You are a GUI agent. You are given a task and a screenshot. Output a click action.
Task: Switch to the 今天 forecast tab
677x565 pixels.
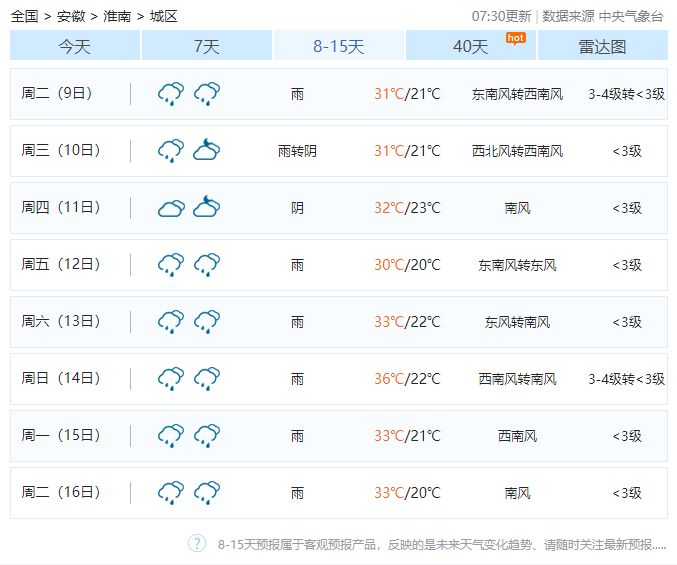click(75, 45)
